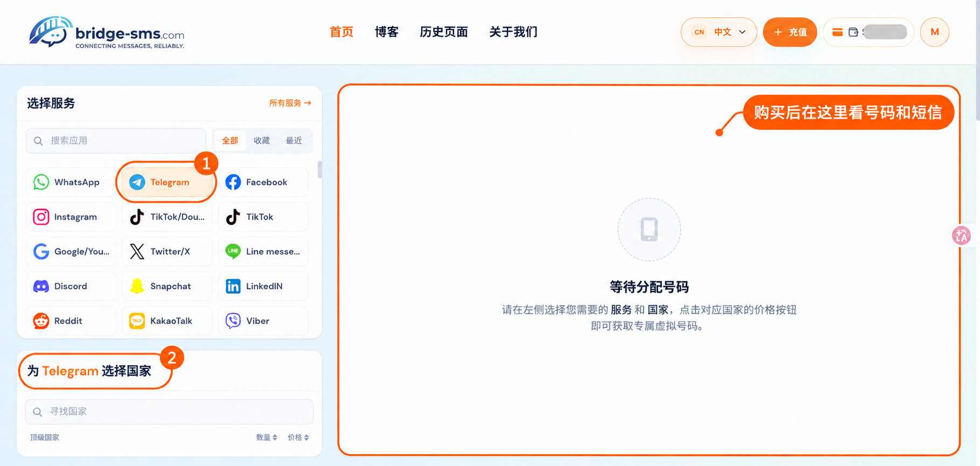Choose the TikTok service entry
The height and width of the screenshot is (466, 980).
263,217
